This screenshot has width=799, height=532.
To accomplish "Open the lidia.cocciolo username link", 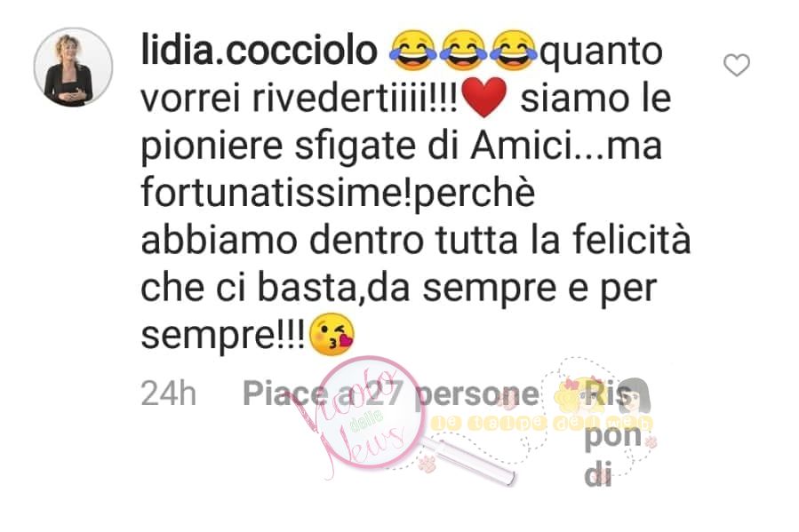I will pos(259,51).
